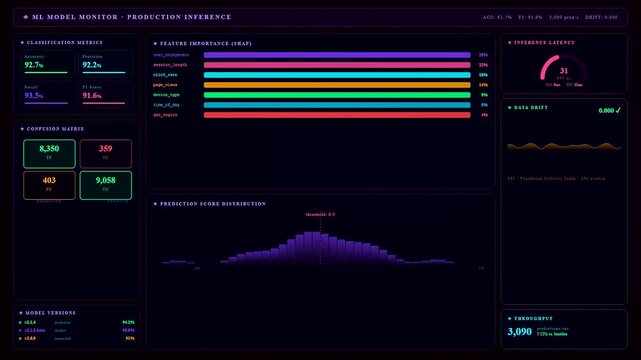641x360 pixels.
Task: Click the teal time_of_day importance bar
Action: pos(337,105)
